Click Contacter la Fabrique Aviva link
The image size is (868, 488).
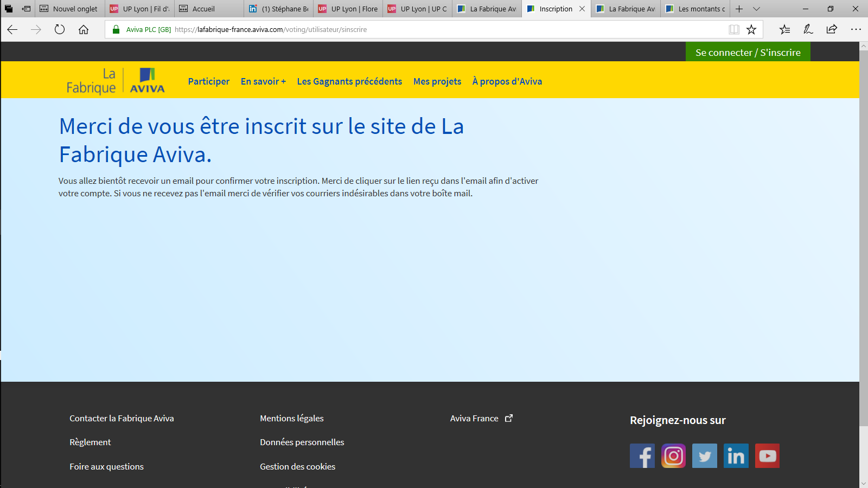(122, 418)
